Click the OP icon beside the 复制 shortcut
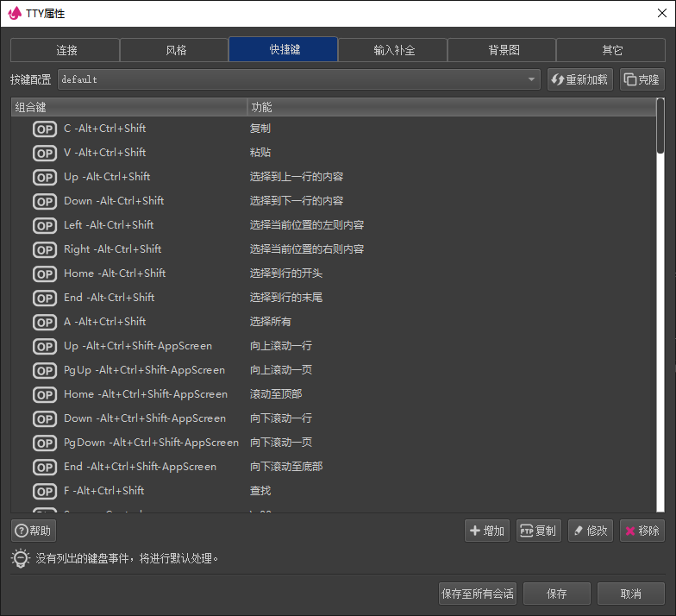Viewport: 676px width, 616px height. click(45, 129)
